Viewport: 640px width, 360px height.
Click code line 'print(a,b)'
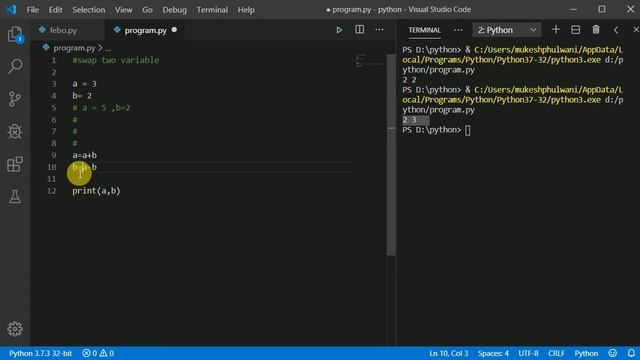click(x=96, y=191)
